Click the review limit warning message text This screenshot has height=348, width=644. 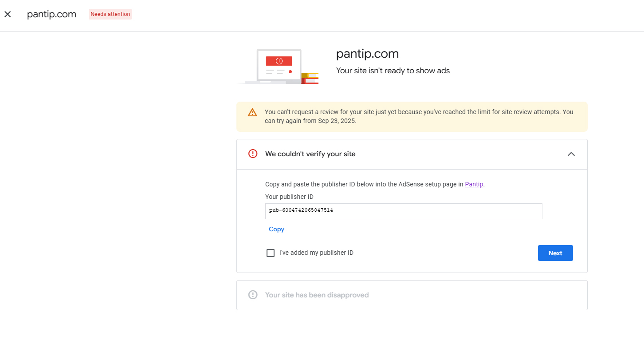pos(419,116)
